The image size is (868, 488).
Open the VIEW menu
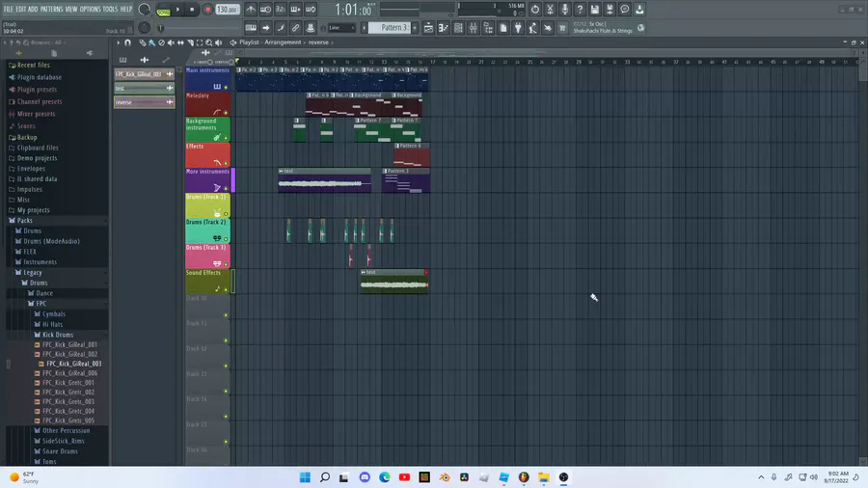pos(71,10)
